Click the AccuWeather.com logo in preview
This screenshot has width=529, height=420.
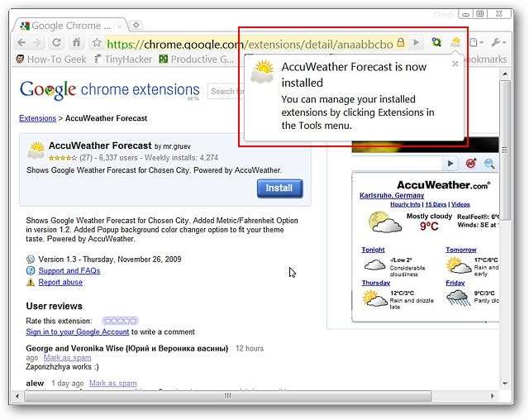pos(443,185)
